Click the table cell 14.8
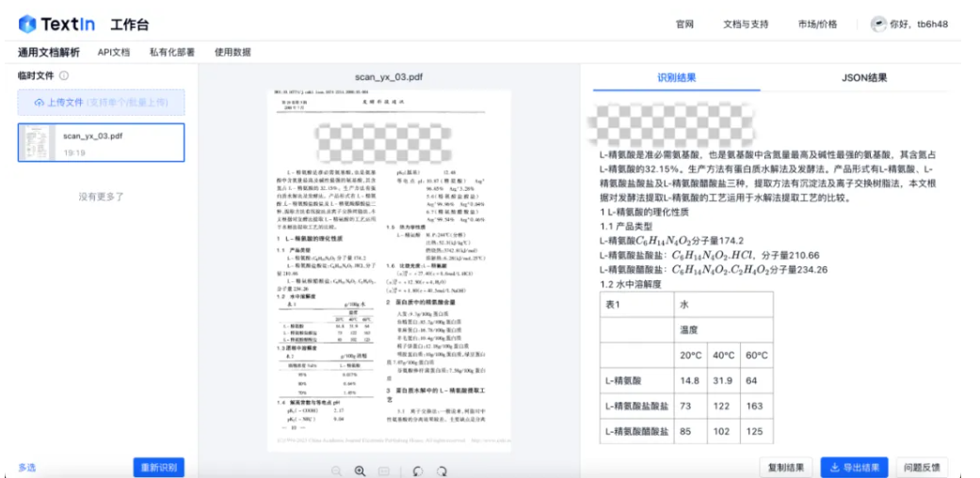 tap(692, 380)
